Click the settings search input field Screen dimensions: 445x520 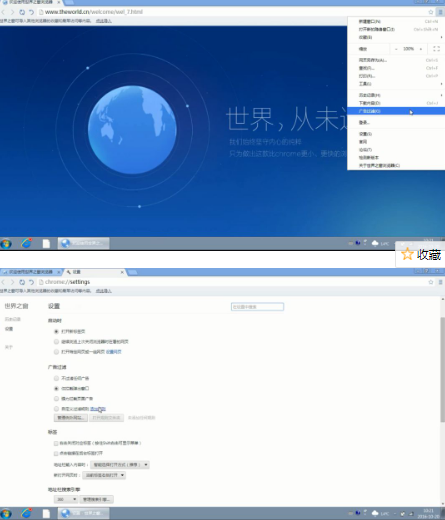click(x=257, y=307)
